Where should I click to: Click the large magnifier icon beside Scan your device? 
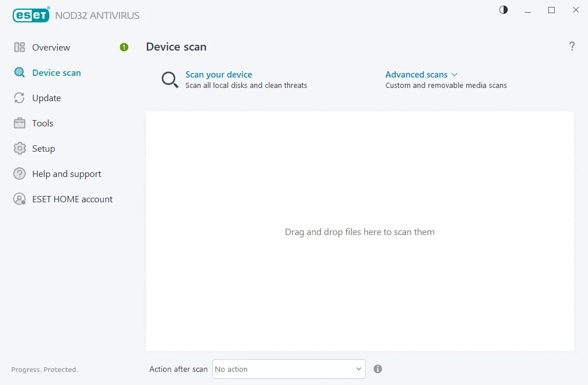(x=170, y=80)
